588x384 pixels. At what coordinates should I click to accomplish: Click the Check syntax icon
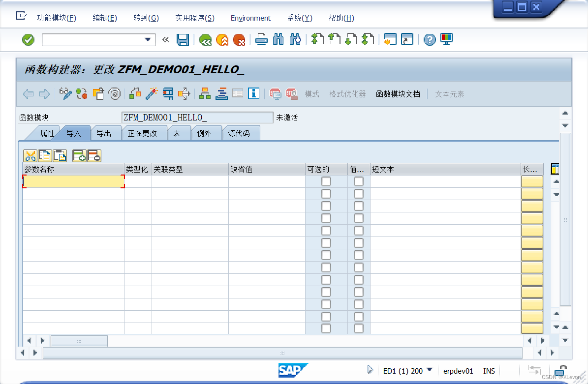coord(135,93)
